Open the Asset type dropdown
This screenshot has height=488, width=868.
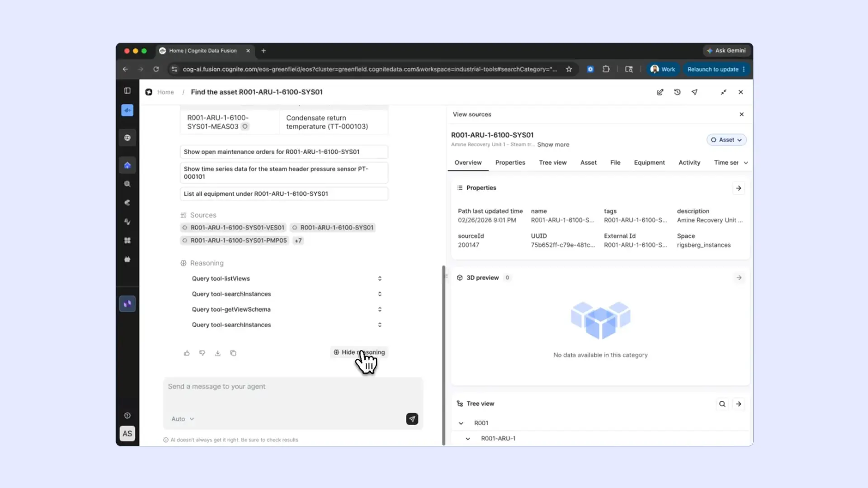click(x=726, y=140)
